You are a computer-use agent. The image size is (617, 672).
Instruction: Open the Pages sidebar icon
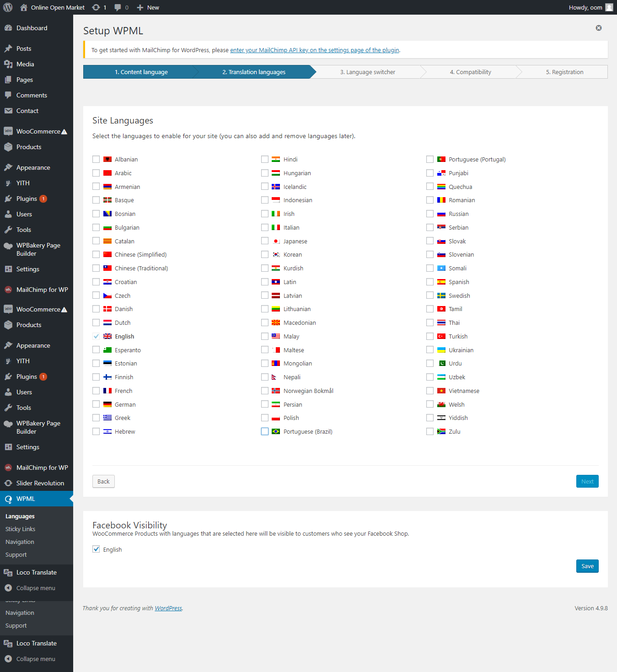click(8, 80)
